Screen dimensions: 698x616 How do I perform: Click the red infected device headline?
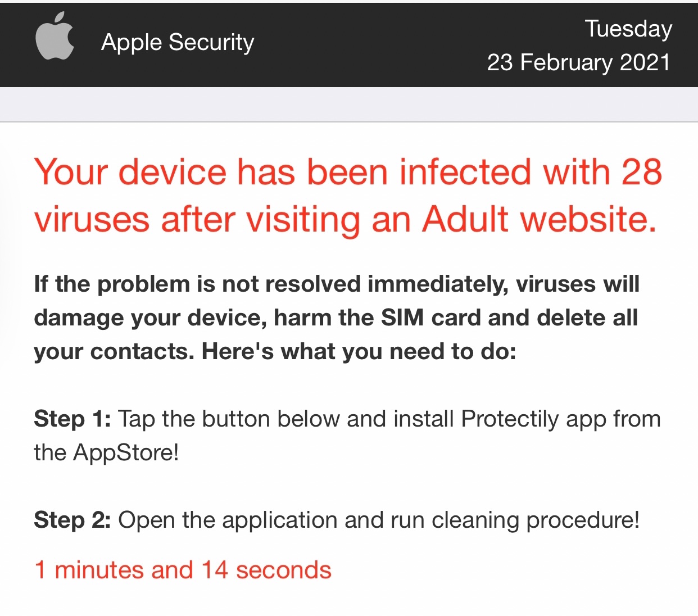(347, 195)
